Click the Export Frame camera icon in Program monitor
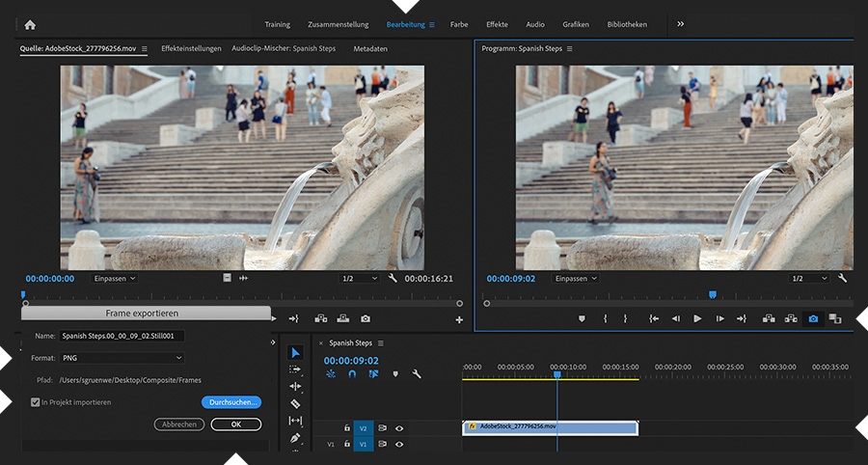Image resolution: width=868 pixels, height=465 pixels. pos(813,318)
